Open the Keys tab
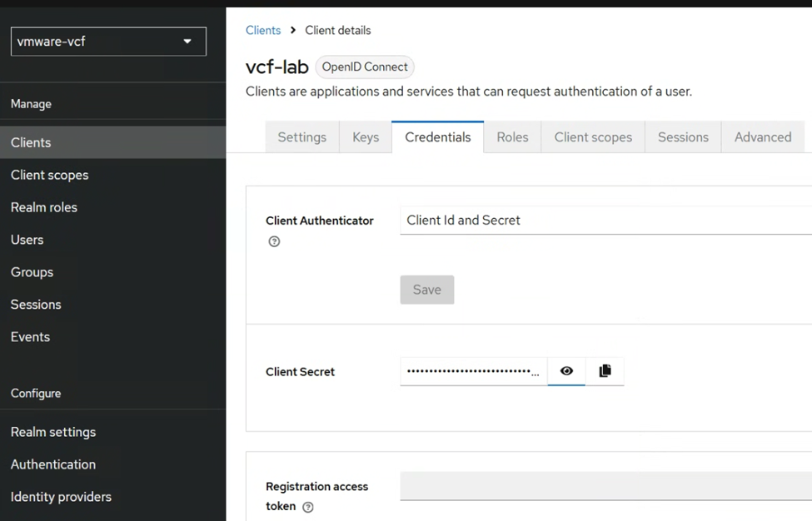 (x=366, y=137)
